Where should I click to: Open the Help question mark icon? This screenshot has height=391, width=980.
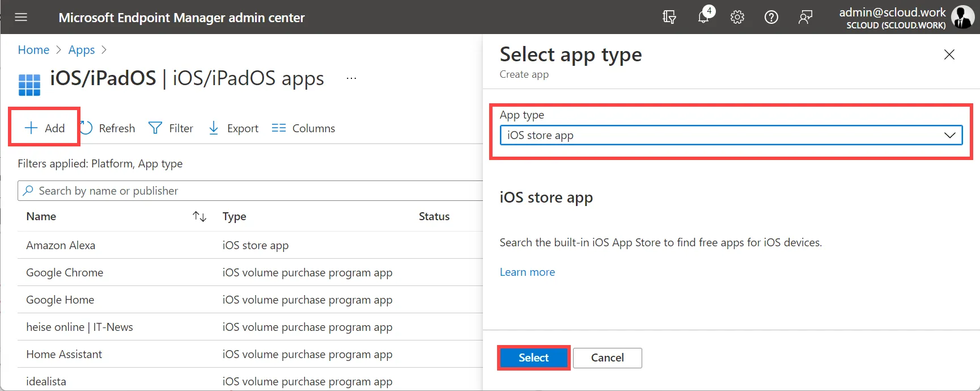tap(771, 17)
